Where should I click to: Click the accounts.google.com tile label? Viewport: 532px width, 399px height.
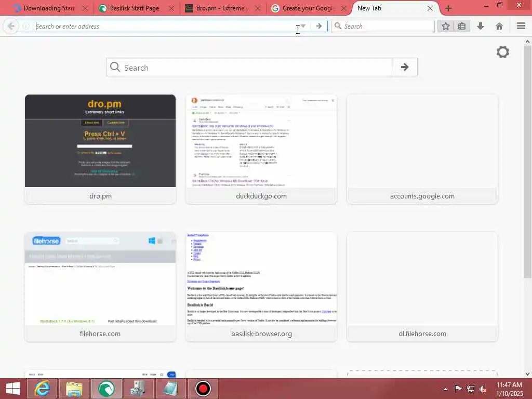tap(422, 196)
